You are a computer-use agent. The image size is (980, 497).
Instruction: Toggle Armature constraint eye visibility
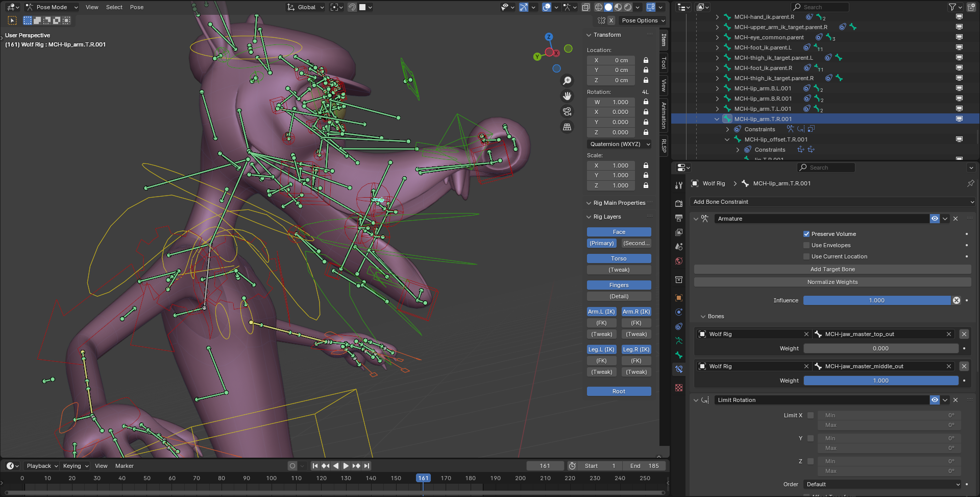tap(935, 219)
